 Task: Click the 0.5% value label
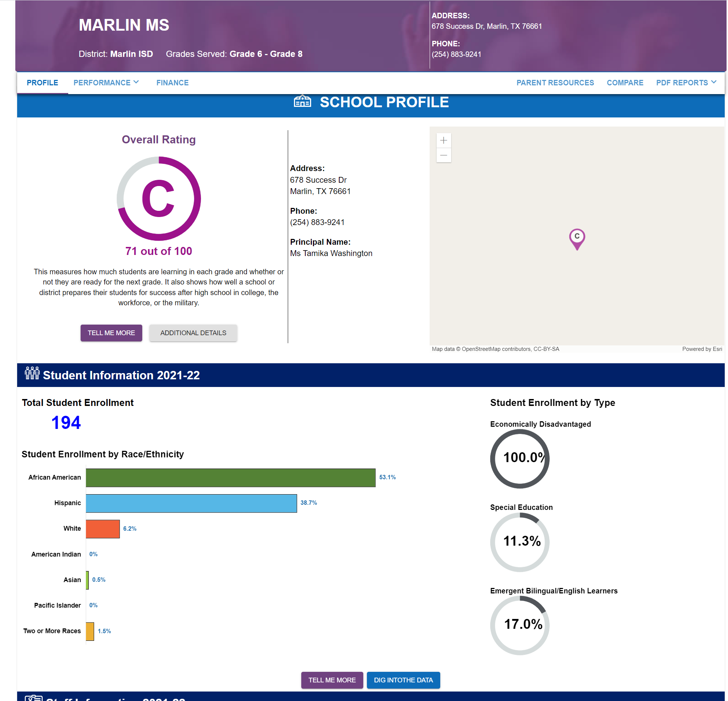pos(99,580)
